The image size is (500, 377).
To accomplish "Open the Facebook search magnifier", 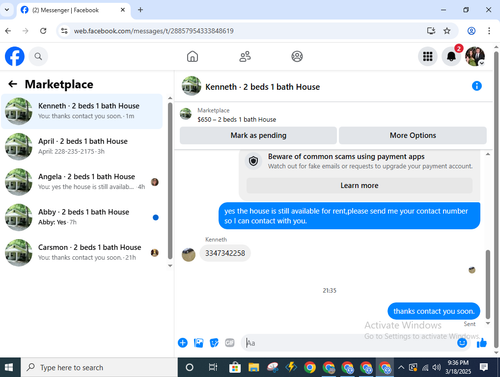I will coord(38,57).
